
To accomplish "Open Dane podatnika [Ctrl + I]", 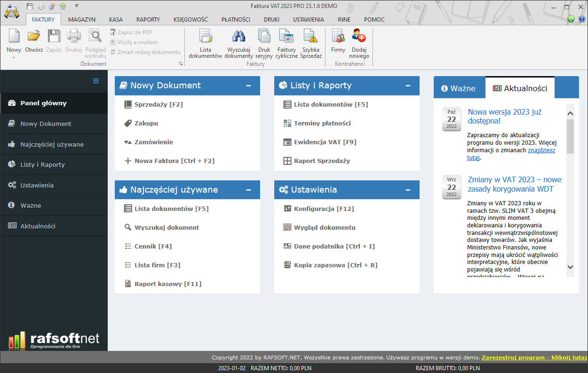I will (x=329, y=246).
